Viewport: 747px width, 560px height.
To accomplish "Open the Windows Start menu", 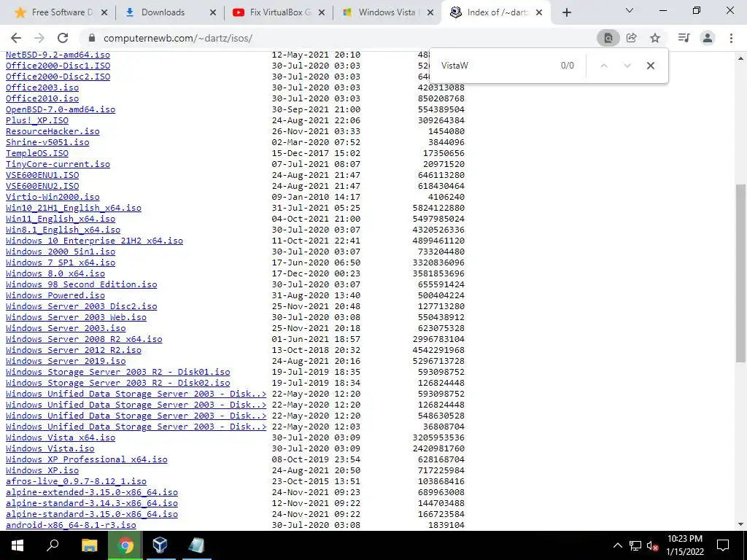I will 18,545.
